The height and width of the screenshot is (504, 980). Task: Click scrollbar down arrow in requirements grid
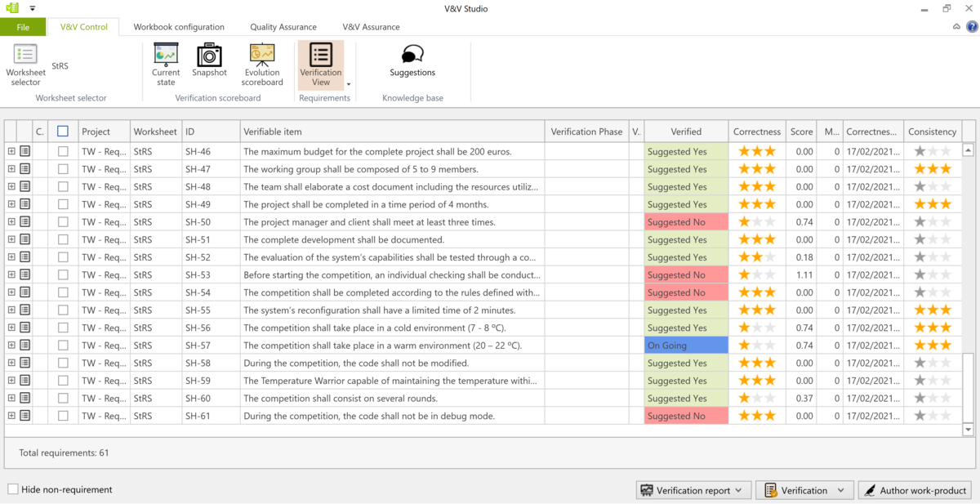tap(969, 430)
